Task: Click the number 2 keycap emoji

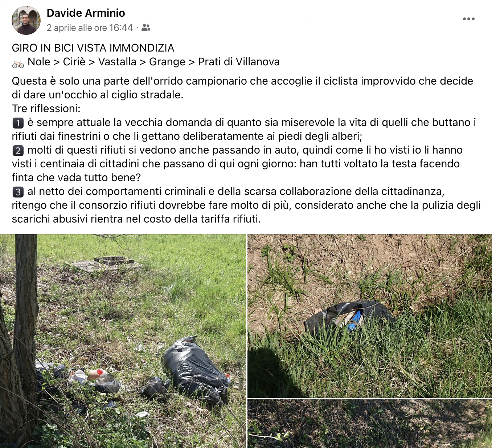Action: pos(18,151)
